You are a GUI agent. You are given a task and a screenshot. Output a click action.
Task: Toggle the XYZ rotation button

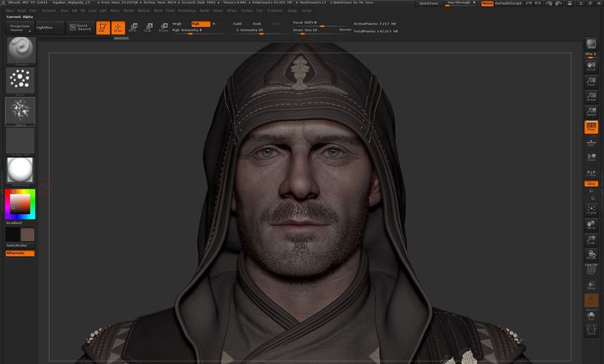pyautogui.click(x=591, y=184)
